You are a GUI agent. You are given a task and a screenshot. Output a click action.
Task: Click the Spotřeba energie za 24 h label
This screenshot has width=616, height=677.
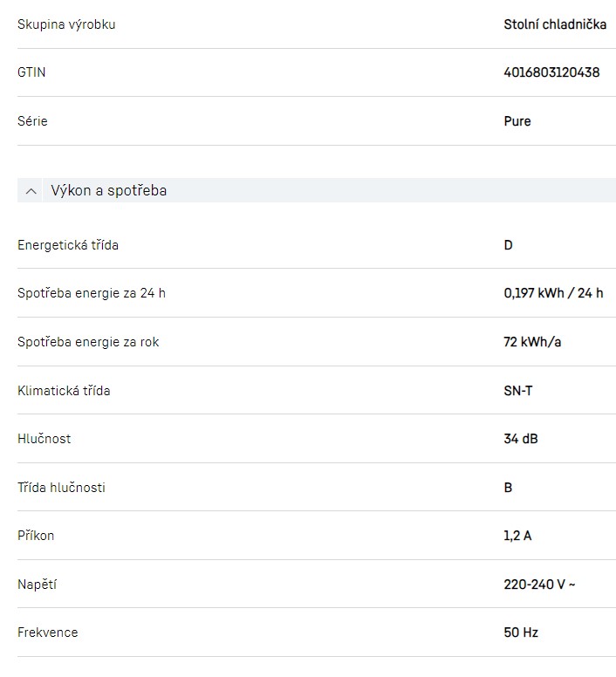point(92,293)
